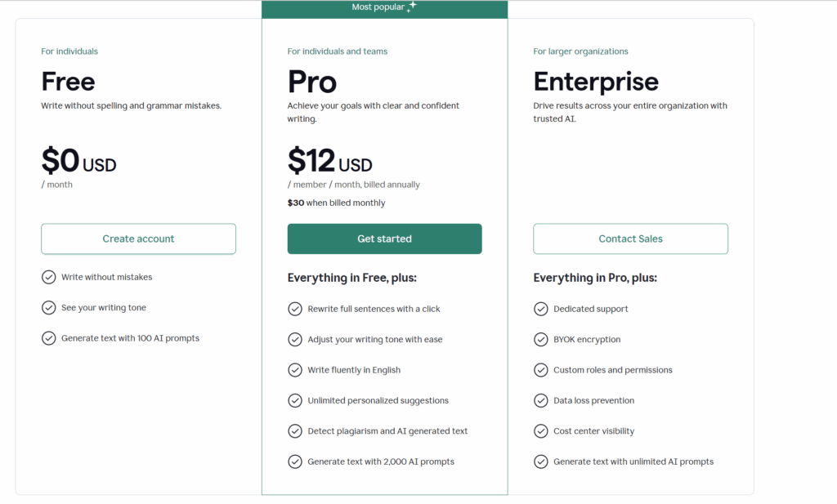The height and width of the screenshot is (504, 837).
Task: Click checkmark icon beside Dedicated support
Action: pyautogui.click(x=541, y=309)
